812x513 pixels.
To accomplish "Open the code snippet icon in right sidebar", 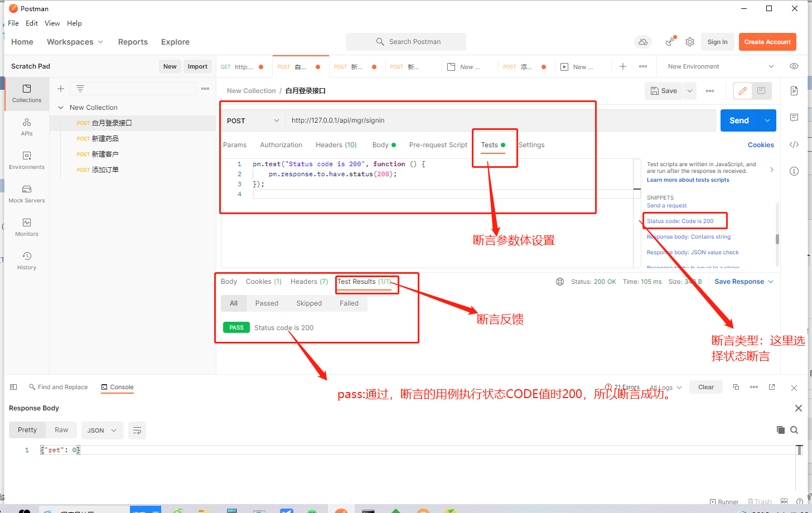I will click(x=794, y=144).
